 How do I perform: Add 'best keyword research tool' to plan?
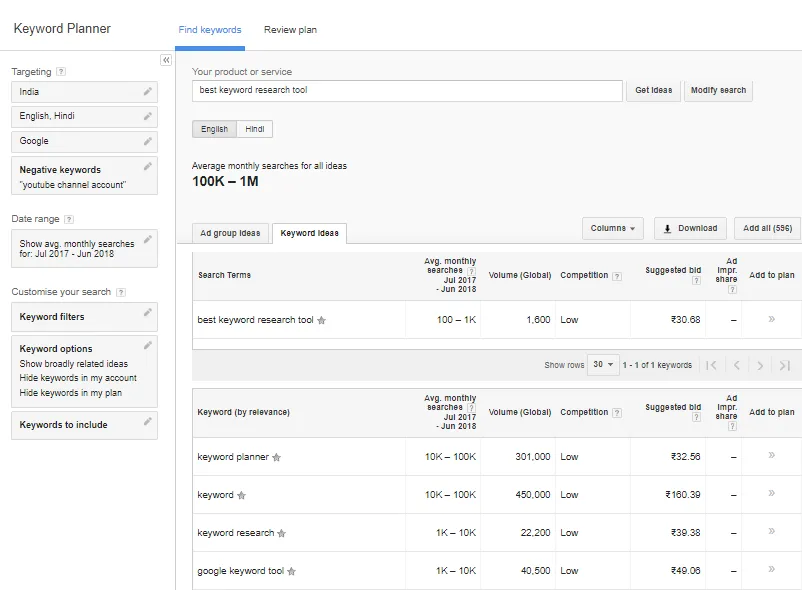pyautogui.click(x=771, y=319)
